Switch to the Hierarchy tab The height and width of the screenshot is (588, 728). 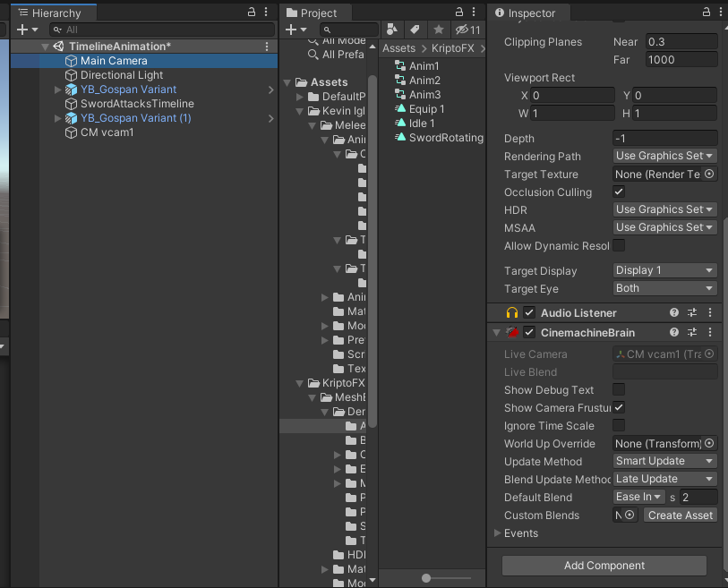tap(54, 13)
